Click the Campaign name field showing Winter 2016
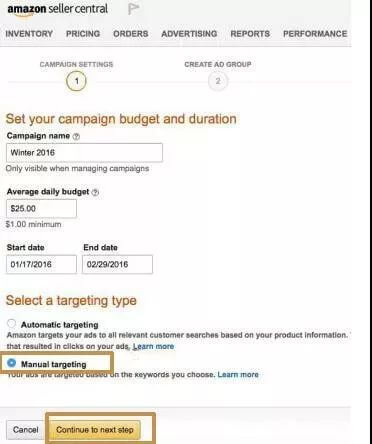 pos(84,153)
